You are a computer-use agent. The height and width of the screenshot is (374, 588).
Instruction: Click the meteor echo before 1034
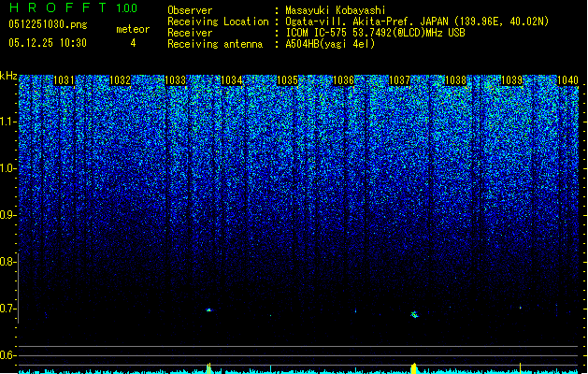[209, 309]
